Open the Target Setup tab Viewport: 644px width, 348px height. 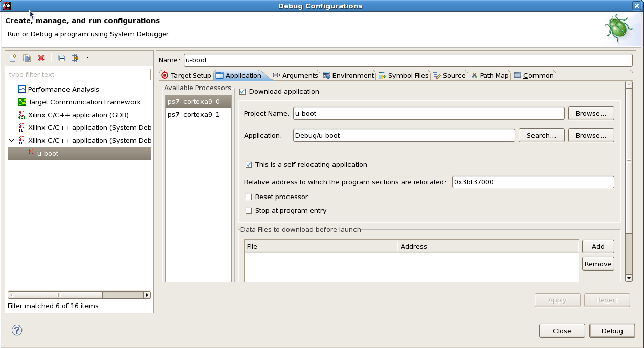point(186,75)
